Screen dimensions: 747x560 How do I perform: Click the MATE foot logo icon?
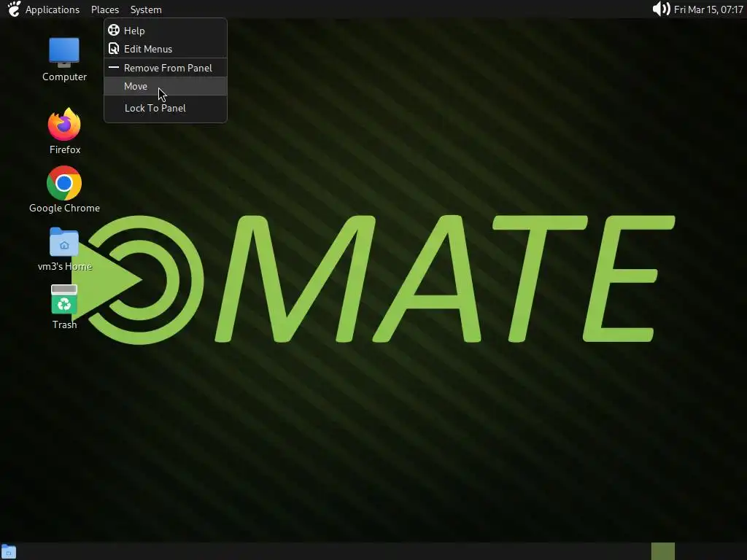click(x=14, y=9)
